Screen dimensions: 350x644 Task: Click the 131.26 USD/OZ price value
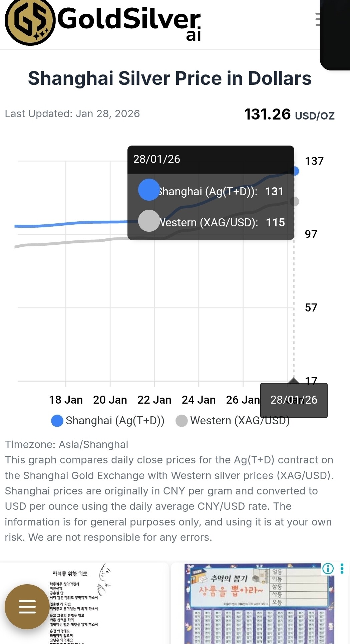tap(289, 115)
